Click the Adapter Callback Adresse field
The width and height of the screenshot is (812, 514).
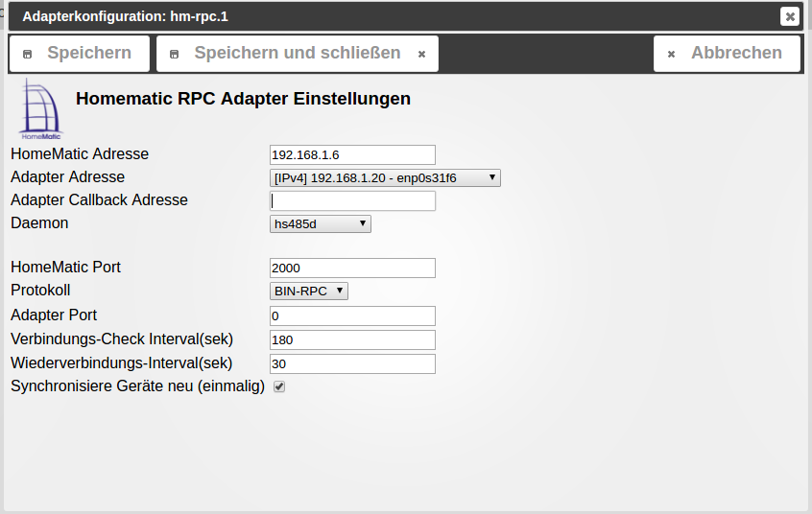[352, 200]
